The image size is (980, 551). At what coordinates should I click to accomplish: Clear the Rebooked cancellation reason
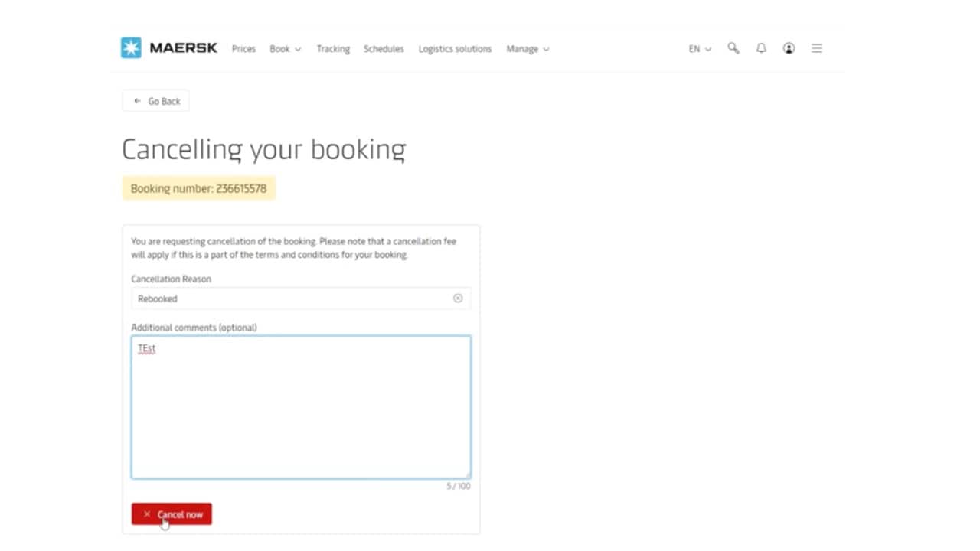pyautogui.click(x=458, y=298)
